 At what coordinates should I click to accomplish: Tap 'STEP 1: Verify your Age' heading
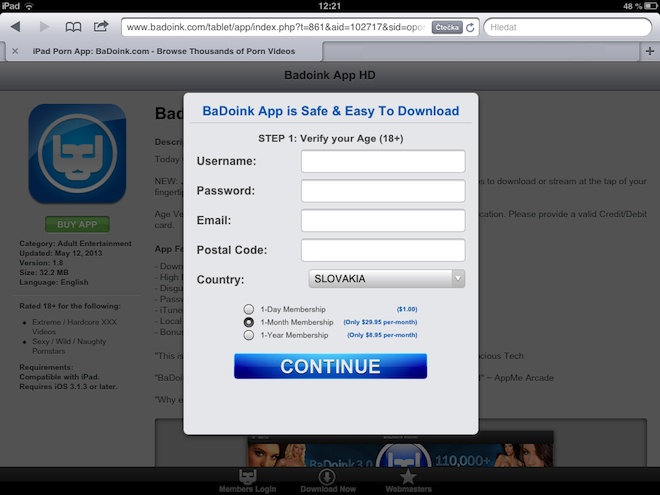pos(330,138)
